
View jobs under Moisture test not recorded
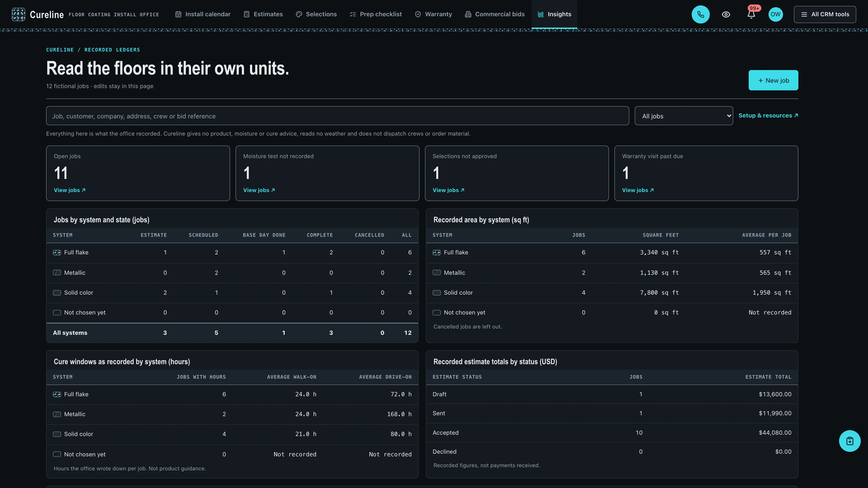click(x=259, y=190)
